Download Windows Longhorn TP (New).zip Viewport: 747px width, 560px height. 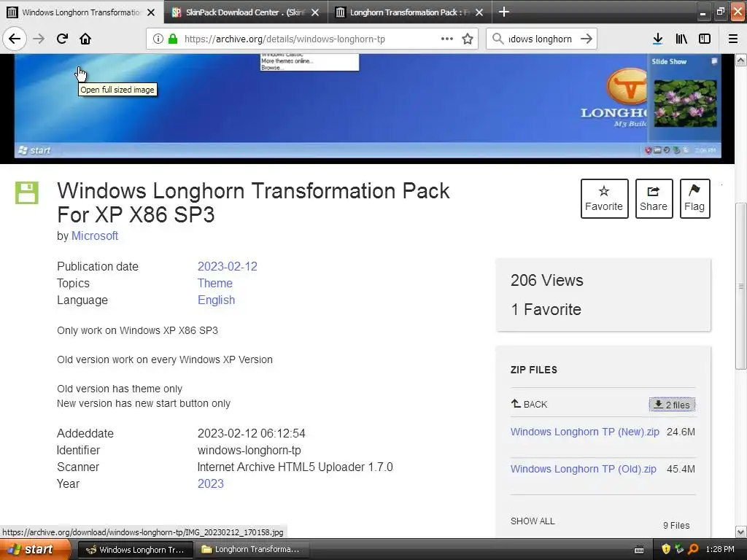(584, 432)
